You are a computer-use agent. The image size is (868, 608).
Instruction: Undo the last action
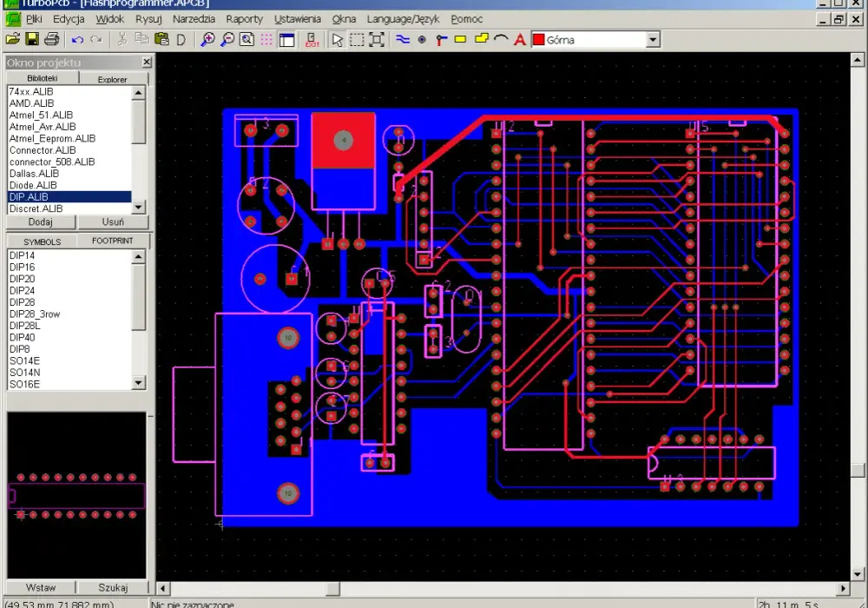coord(77,40)
